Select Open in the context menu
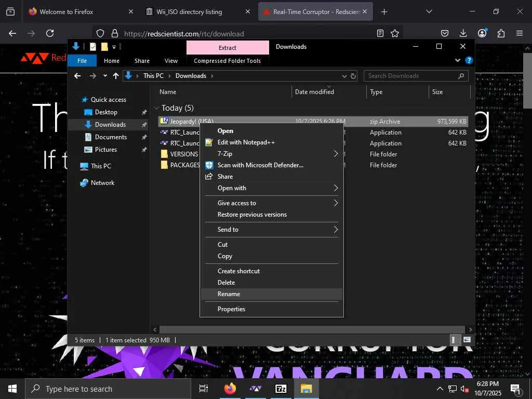532x399 pixels. pos(271,131)
